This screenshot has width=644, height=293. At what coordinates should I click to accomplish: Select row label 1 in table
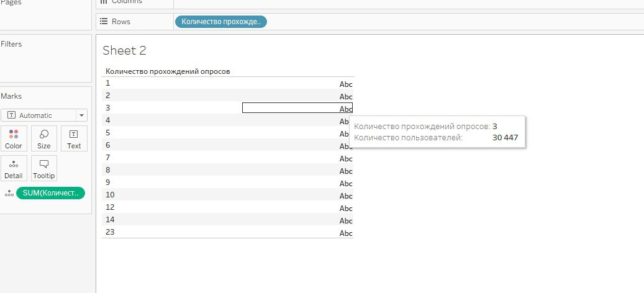click(x=108, y=83)
